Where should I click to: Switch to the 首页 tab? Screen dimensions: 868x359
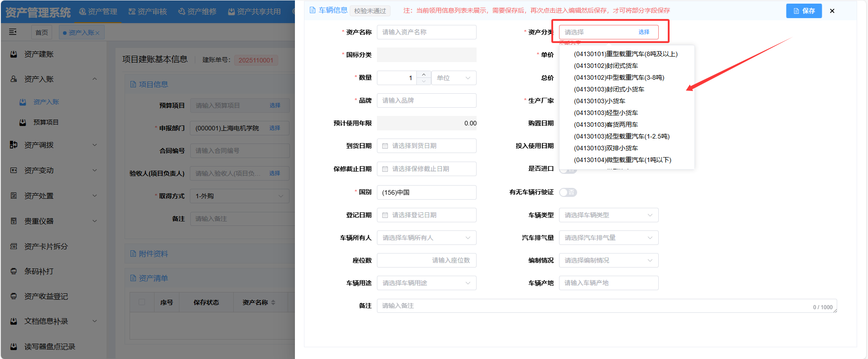click(x=42, y=33)
